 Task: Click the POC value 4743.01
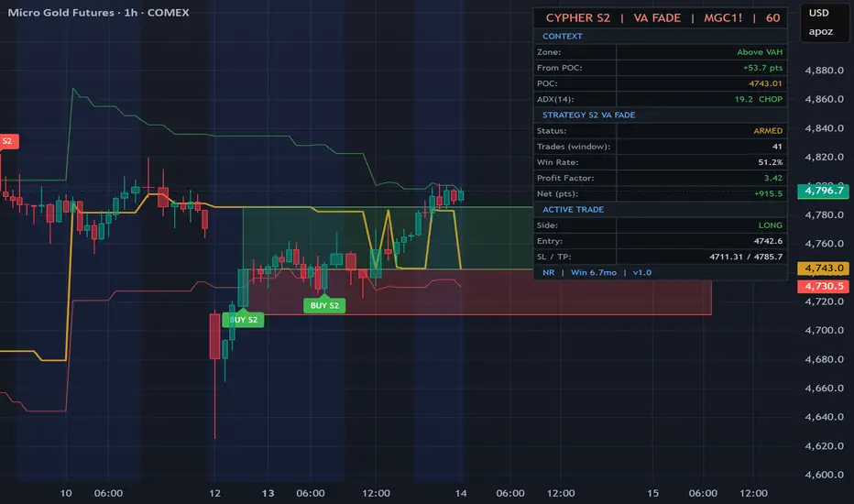click(x=765, y=83)
